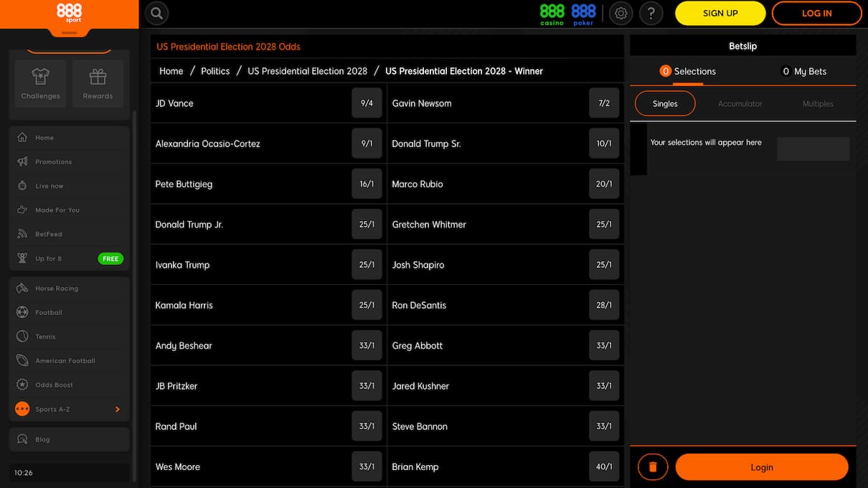Open the American Football section icon
Screen dimensions: 868x488
click(x=22, y=360)
